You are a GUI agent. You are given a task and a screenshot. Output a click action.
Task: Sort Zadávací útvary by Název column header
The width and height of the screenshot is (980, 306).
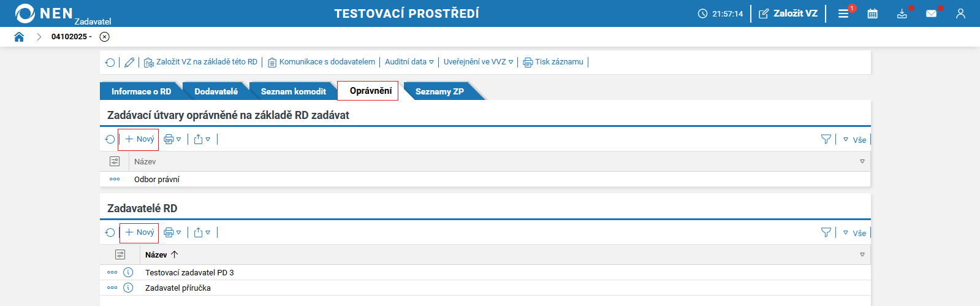coord(145,161)
